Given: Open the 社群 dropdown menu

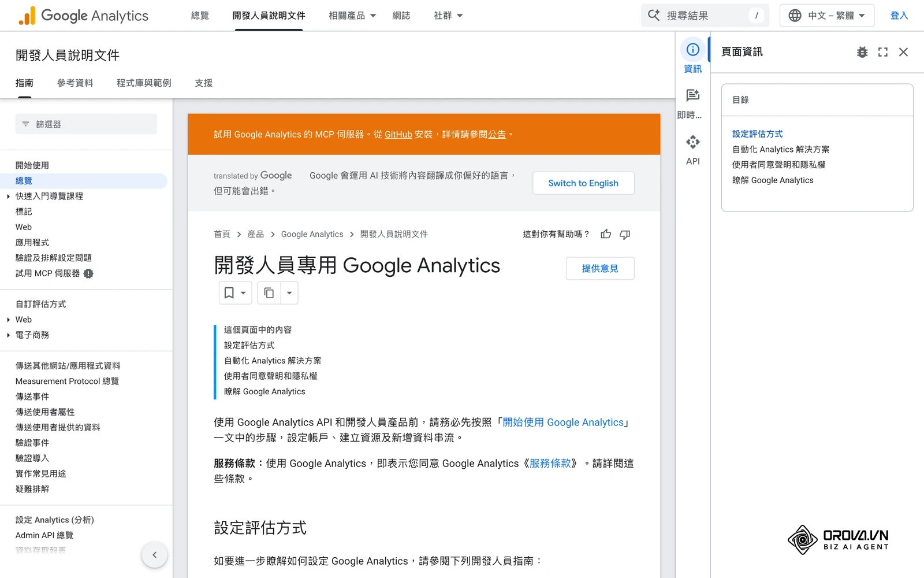Looking at the screenshot, I should click(448, 16).
